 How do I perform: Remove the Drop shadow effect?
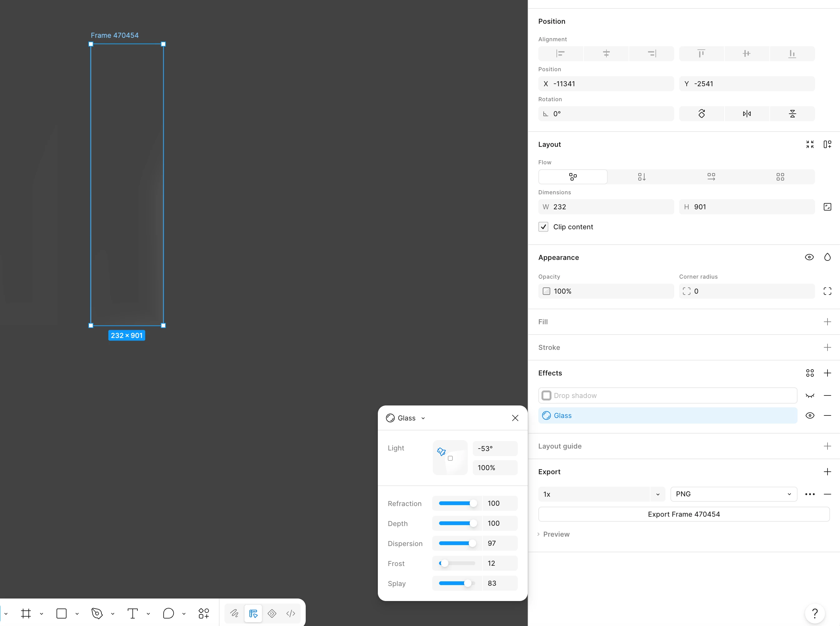pyautogui.click(x=827, y=395)
